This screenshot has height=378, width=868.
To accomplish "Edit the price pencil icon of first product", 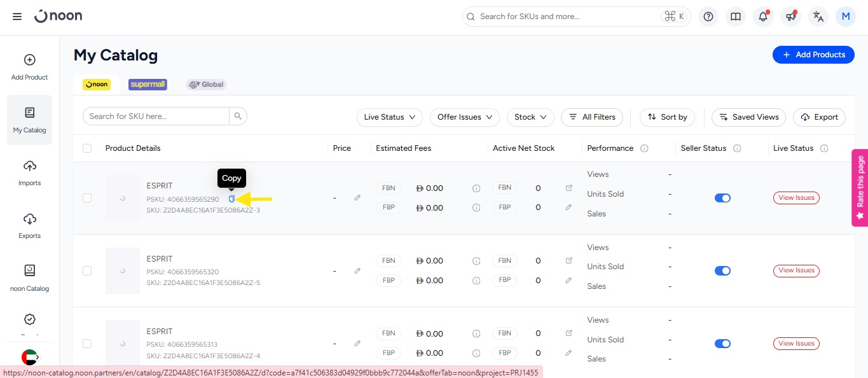I will [357, 198].
